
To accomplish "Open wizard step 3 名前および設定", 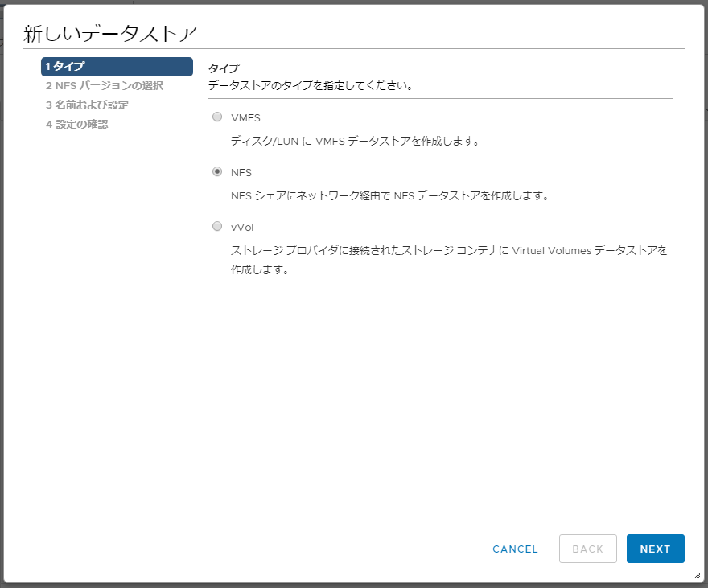I will click(87, 105).
